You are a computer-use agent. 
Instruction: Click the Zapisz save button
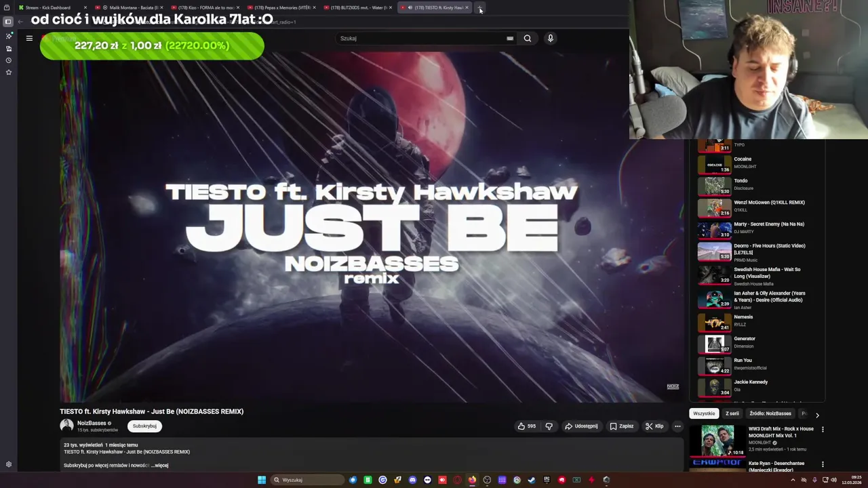pos(621,426)
